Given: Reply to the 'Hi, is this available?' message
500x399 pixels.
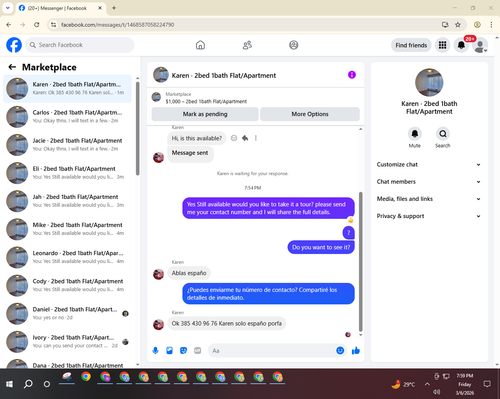Looking at the screenshot, I should (245, 138).
